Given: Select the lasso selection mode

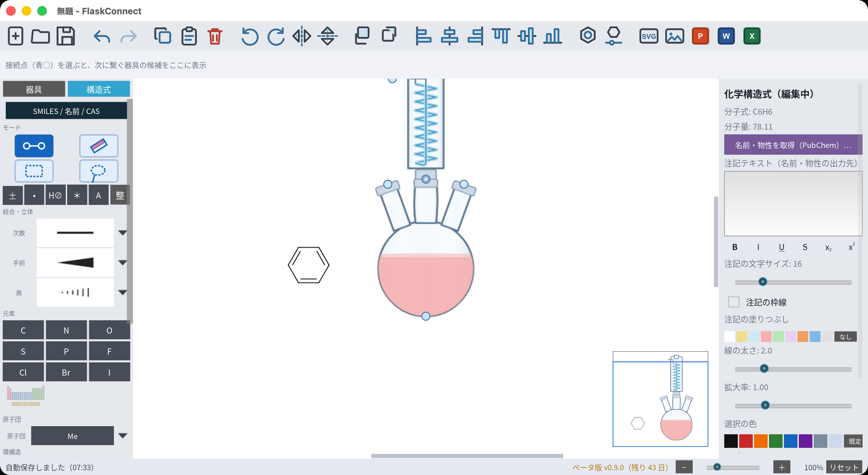Looking at the screenshot, I should pyautogui.click(x=99, y=171).
